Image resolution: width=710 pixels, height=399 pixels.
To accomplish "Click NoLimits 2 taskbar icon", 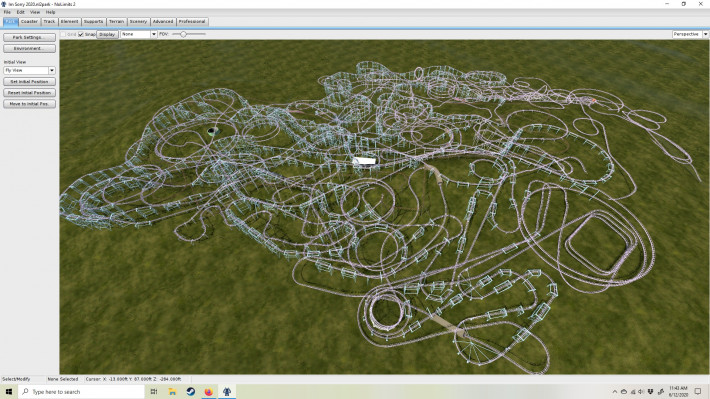I will [227, 392].
